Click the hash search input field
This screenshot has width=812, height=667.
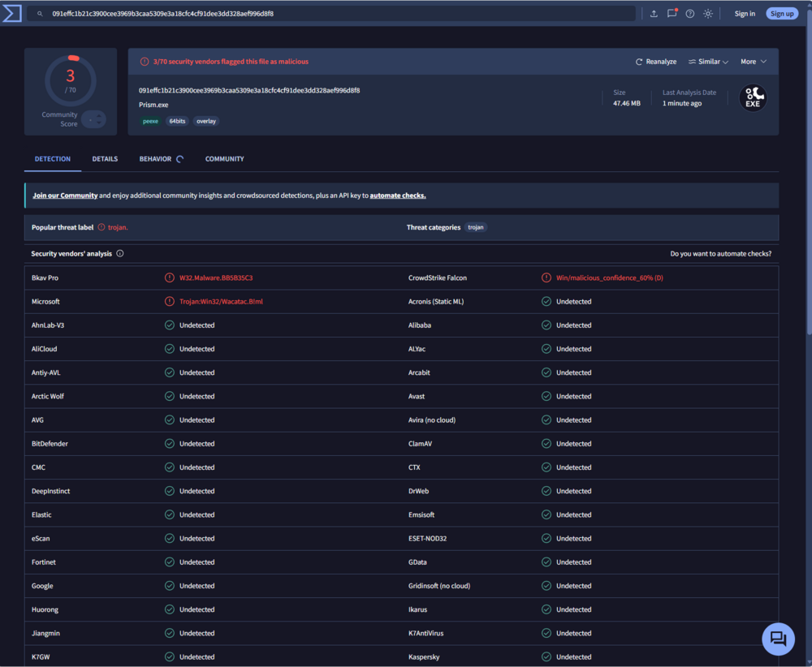click(x=331, y=14)
